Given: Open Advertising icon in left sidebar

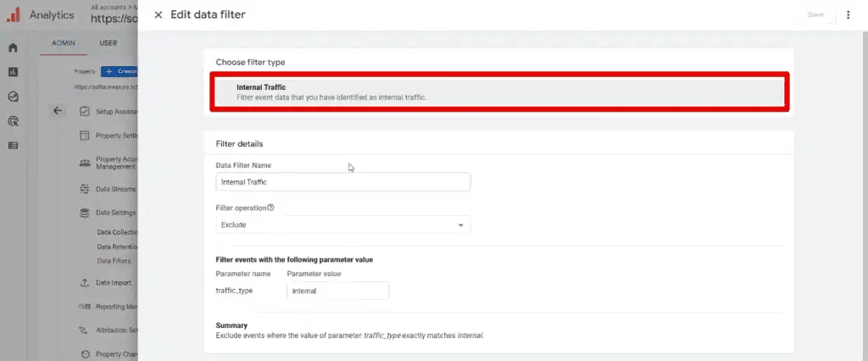Looking at the screenshot, I should (x=14, y=120).
